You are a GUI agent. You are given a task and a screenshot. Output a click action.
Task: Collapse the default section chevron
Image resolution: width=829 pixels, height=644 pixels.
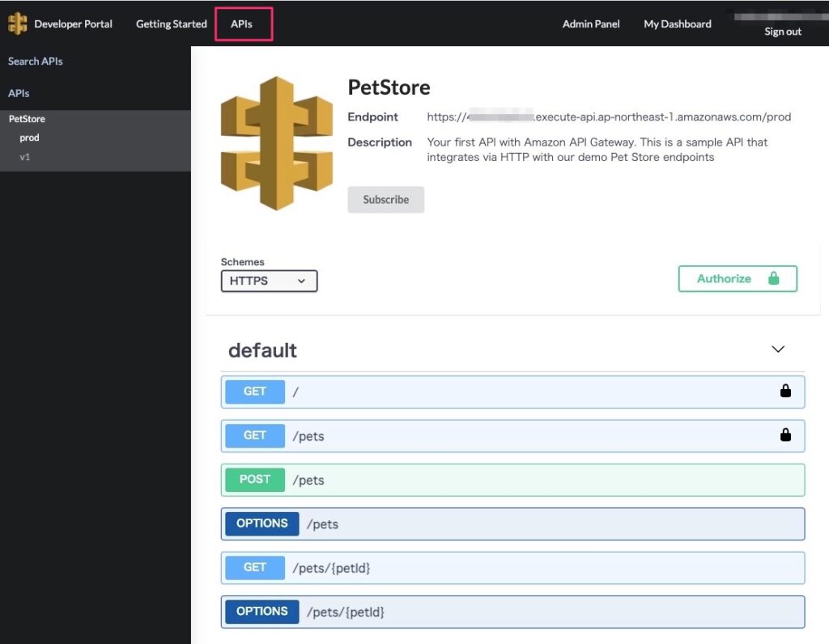tap(778, 350)
